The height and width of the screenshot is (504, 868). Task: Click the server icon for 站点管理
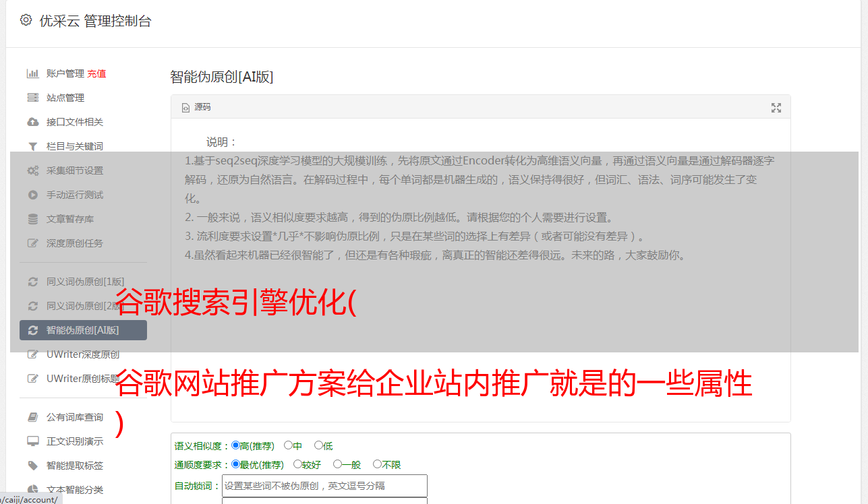pyautogui.click(x=32, y=98)
